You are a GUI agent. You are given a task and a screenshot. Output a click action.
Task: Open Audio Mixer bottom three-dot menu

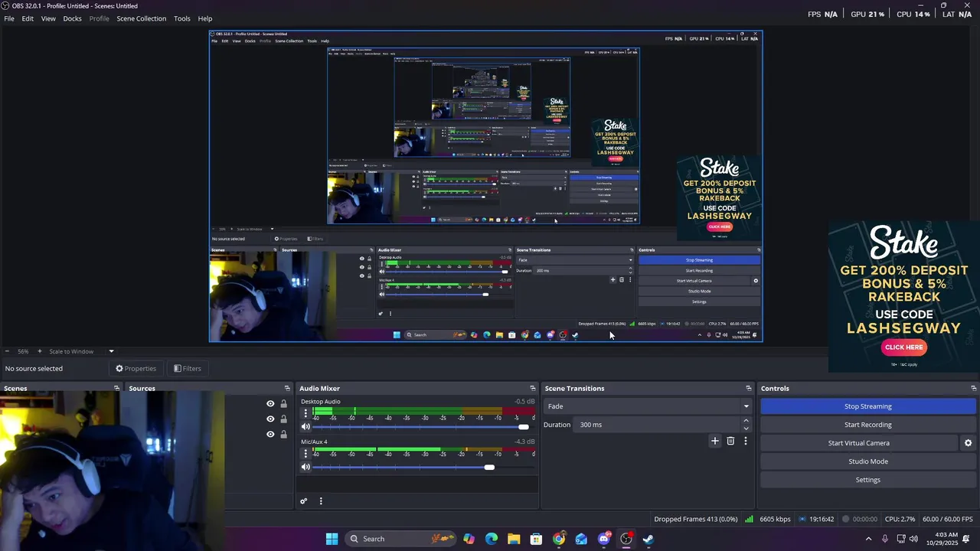[x=321, y=501]
